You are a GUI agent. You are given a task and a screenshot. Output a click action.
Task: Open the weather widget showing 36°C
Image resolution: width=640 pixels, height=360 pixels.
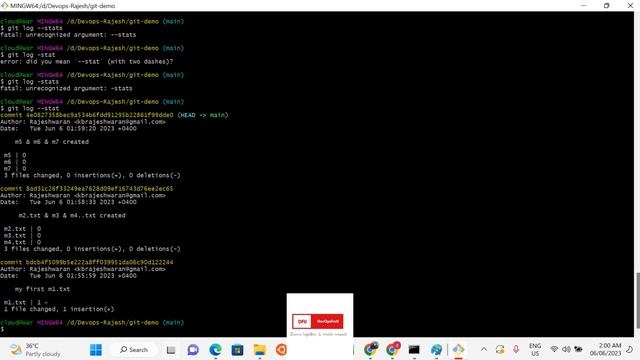(35, 350)
